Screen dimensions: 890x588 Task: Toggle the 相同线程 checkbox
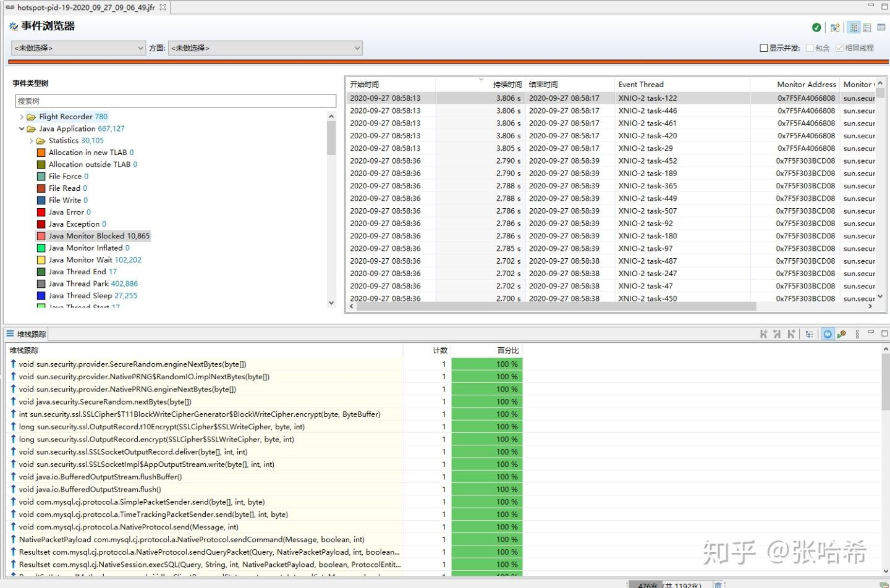(x=839, y=48)
